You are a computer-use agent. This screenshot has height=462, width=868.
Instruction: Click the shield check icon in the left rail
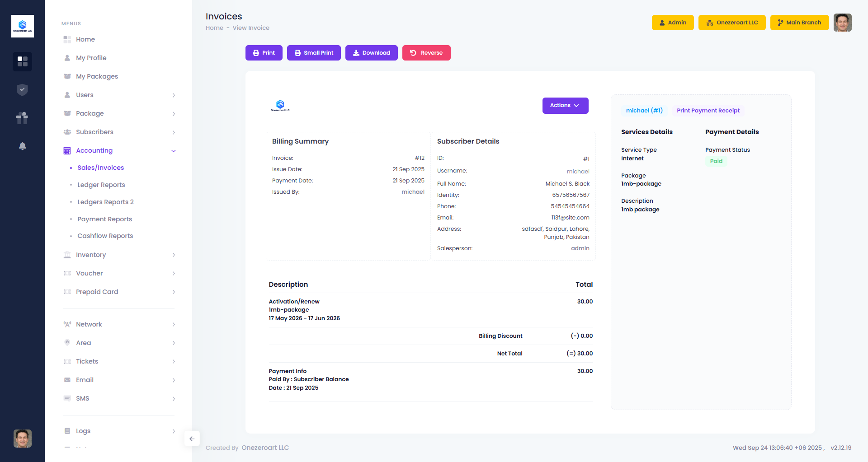[22, 89]
